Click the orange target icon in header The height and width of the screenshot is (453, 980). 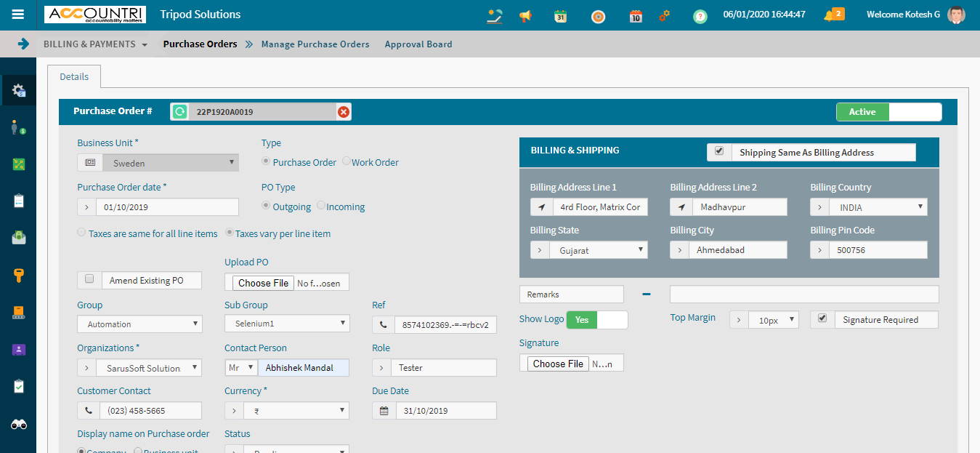click(x=598, y=16)
